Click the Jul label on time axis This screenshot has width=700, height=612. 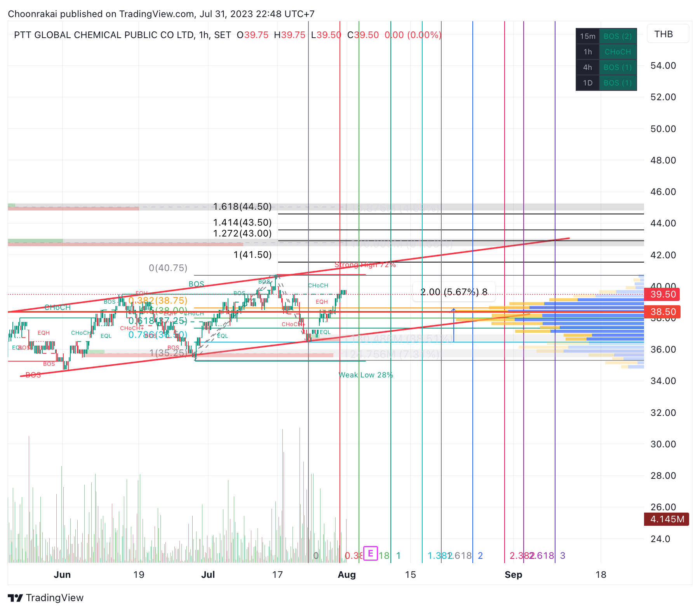(208, 575)
